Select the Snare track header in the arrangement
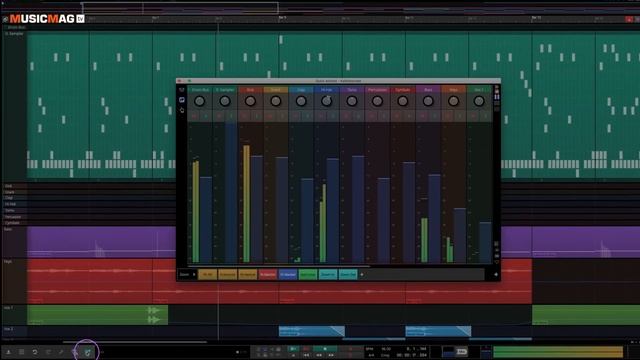This screenshot has height=360, width=640. 14,192
